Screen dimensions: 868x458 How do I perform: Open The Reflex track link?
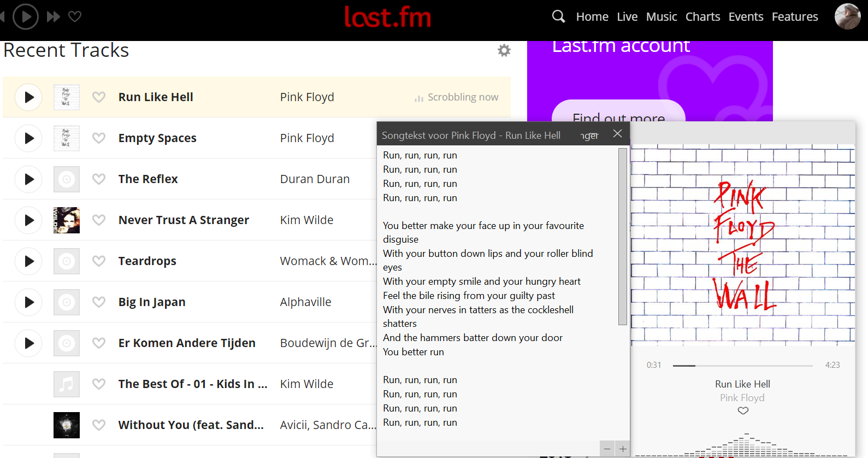coord(148,179)
